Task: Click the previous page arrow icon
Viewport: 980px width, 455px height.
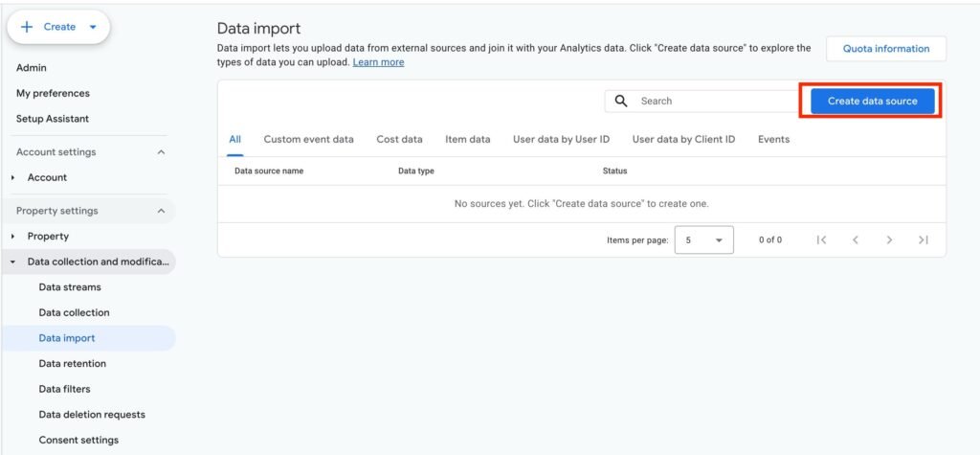Action: coord(856,239)
